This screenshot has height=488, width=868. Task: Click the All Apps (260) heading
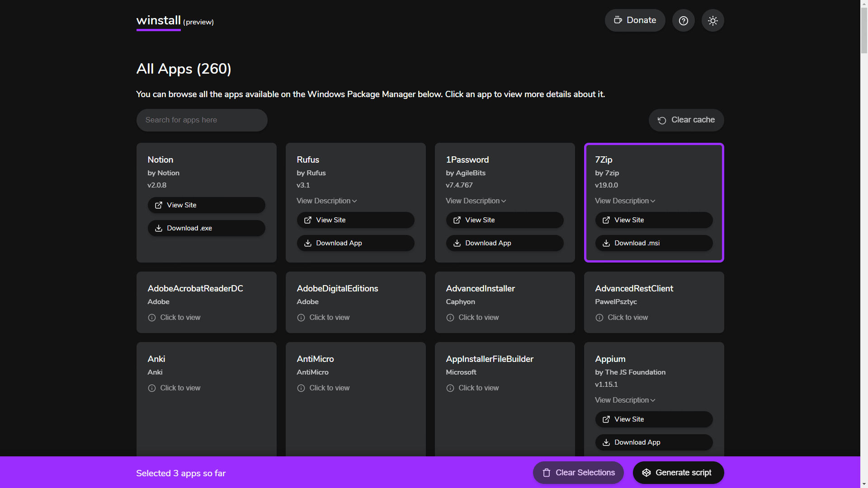184,69
